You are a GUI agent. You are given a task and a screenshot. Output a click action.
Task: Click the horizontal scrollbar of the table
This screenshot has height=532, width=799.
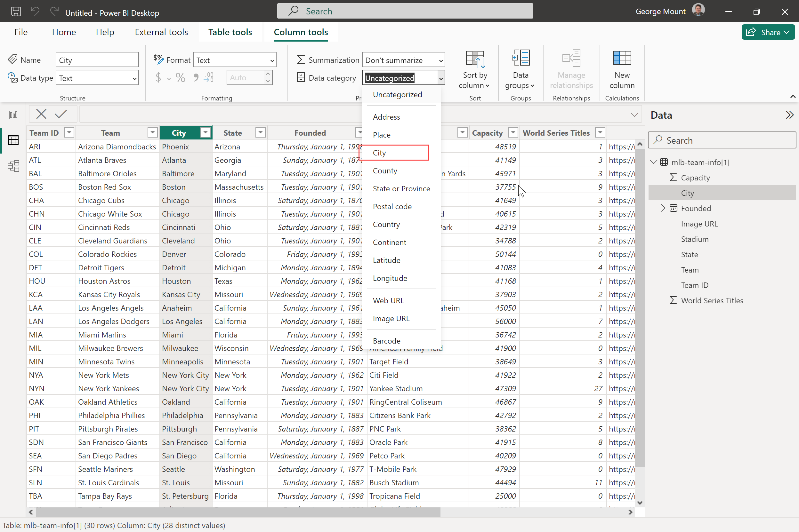[238, 512]
